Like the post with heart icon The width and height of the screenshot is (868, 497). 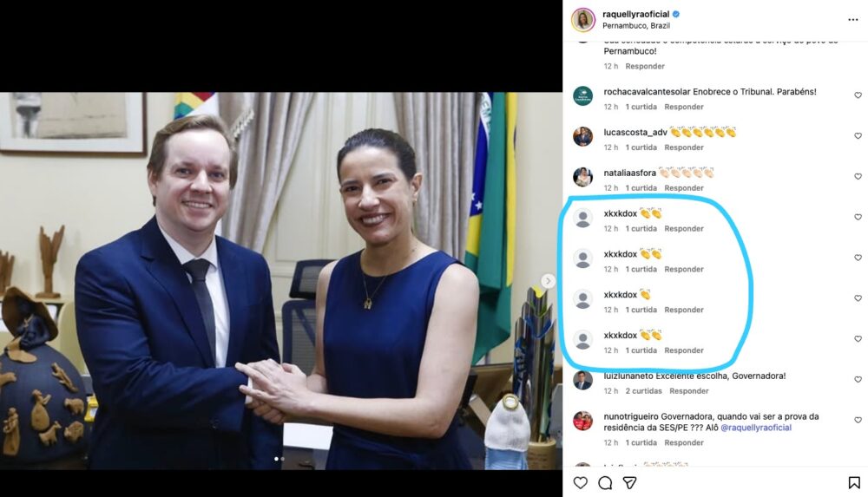(580, 482)
